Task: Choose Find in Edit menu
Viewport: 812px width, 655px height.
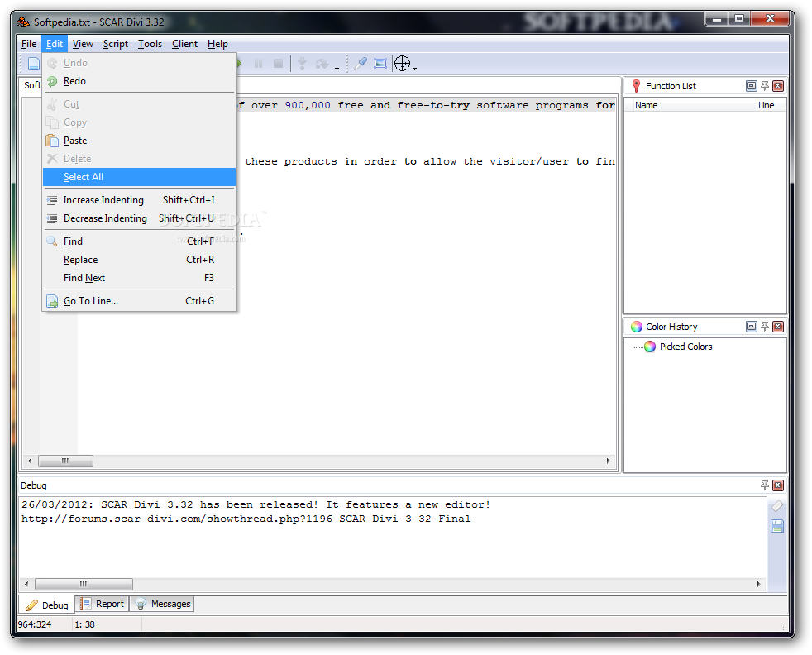Action: (139, 241)
